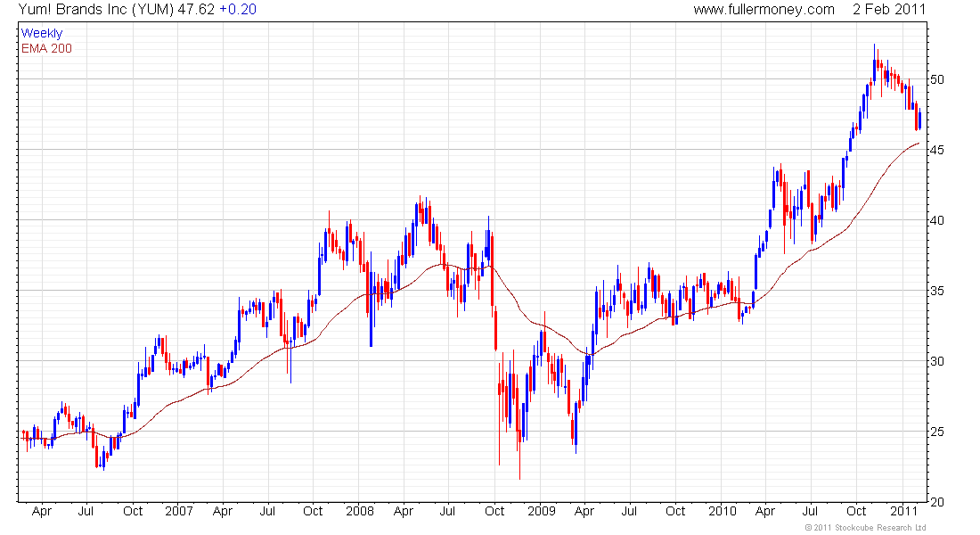Click the '50' price axis label
The height and width of the screenshot is (535, 980).
click(x=937, y=79)
